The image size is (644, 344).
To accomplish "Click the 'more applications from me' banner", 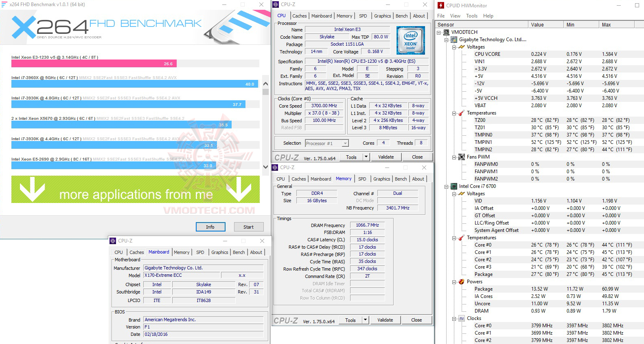I will (x=136, y=190).
